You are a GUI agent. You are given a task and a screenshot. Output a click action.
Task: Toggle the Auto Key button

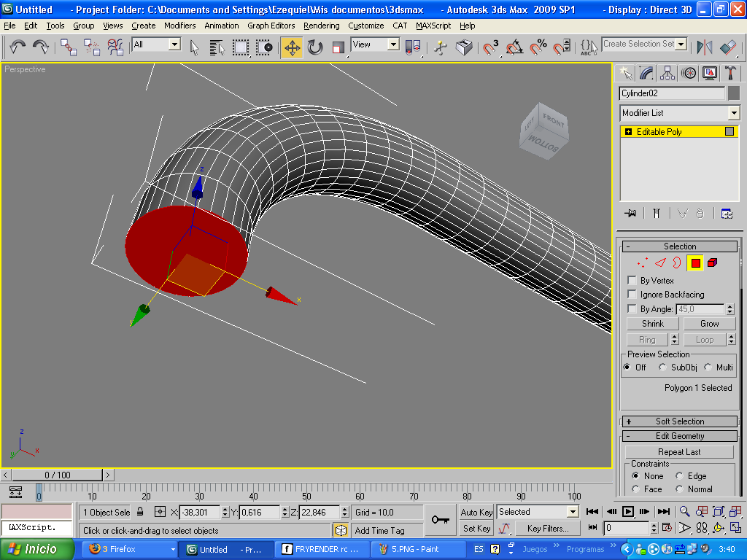[x=476, y=513]
